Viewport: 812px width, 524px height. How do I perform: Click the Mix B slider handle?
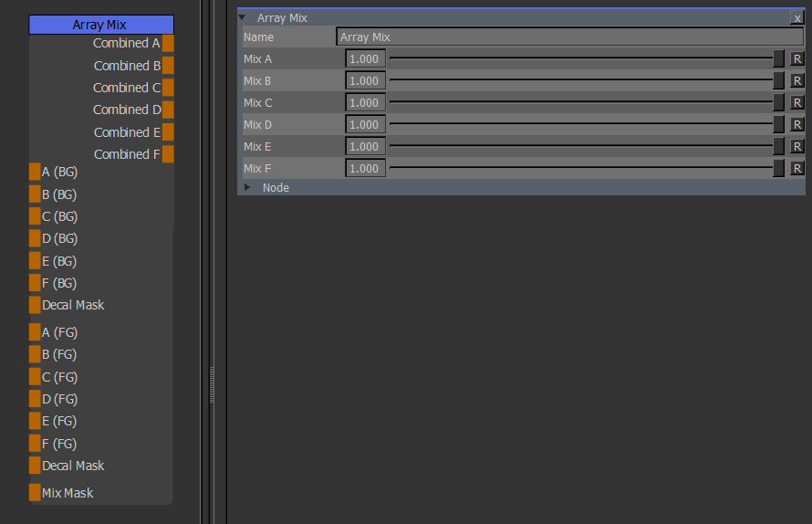tap(778, 81)
